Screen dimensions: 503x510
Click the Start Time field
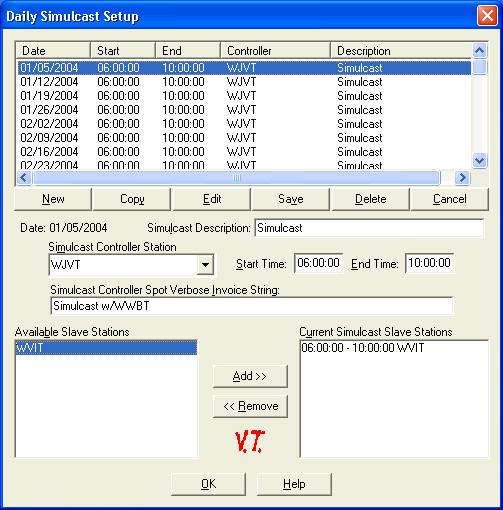click(x=318, y=263)
